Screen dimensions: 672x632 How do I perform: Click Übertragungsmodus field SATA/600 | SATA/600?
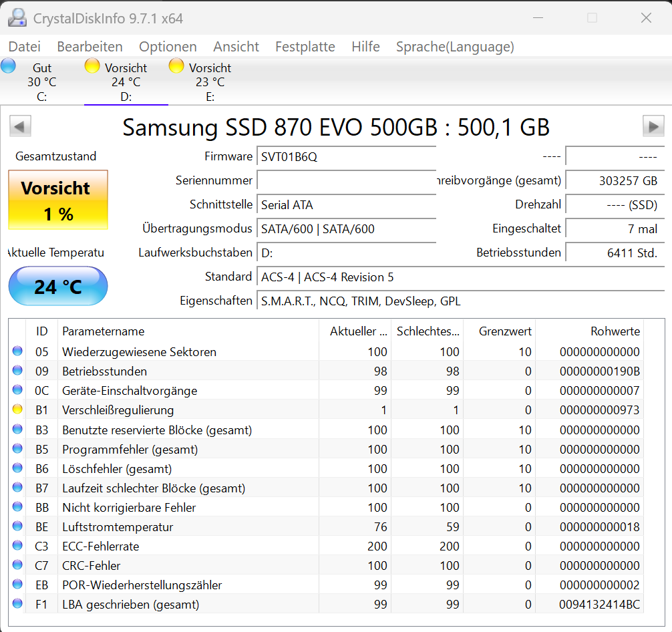(346, 228)
